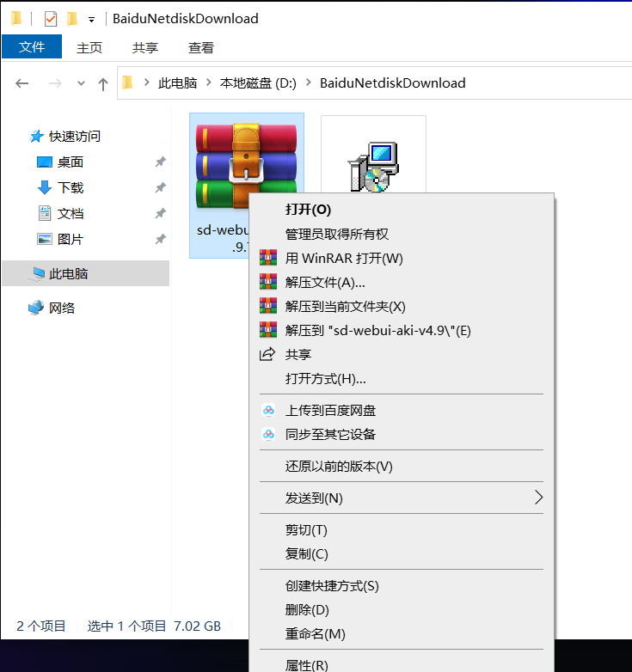Open the 共享 ribbon tab
This screenshot has width=632, height=672.
tap(145, 47)
